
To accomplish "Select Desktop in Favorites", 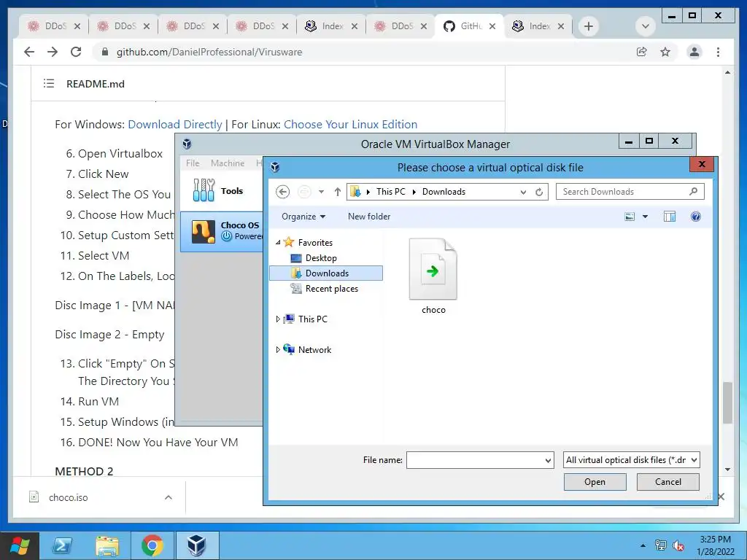I will click(x=321, y=258).
